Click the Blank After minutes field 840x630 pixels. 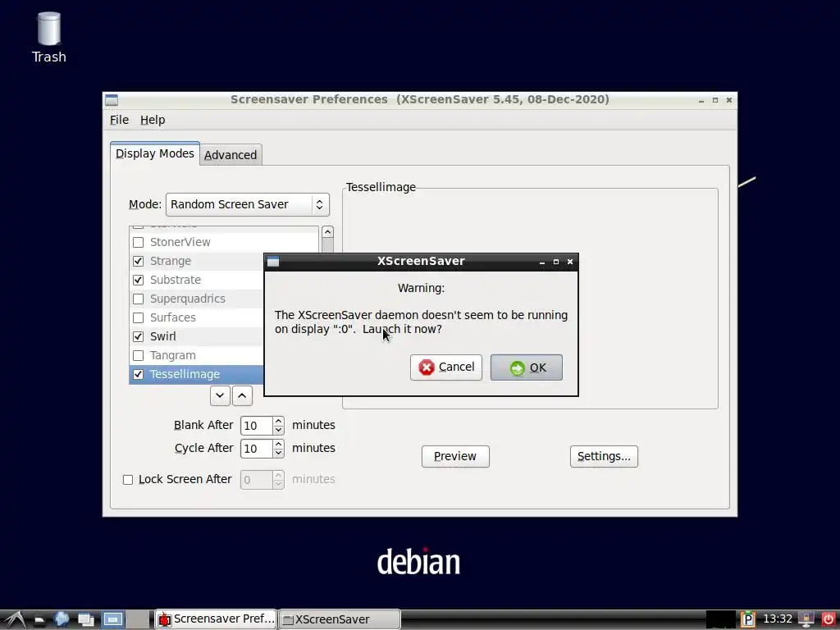click(x=257, y=426)
